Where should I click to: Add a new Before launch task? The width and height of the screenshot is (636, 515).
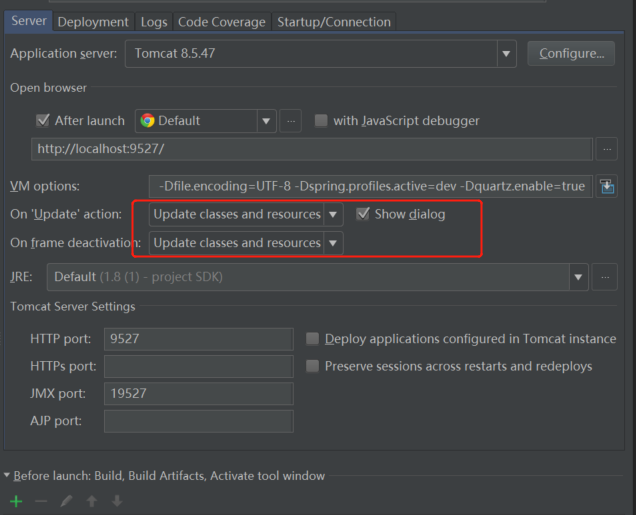click(16, 502)
